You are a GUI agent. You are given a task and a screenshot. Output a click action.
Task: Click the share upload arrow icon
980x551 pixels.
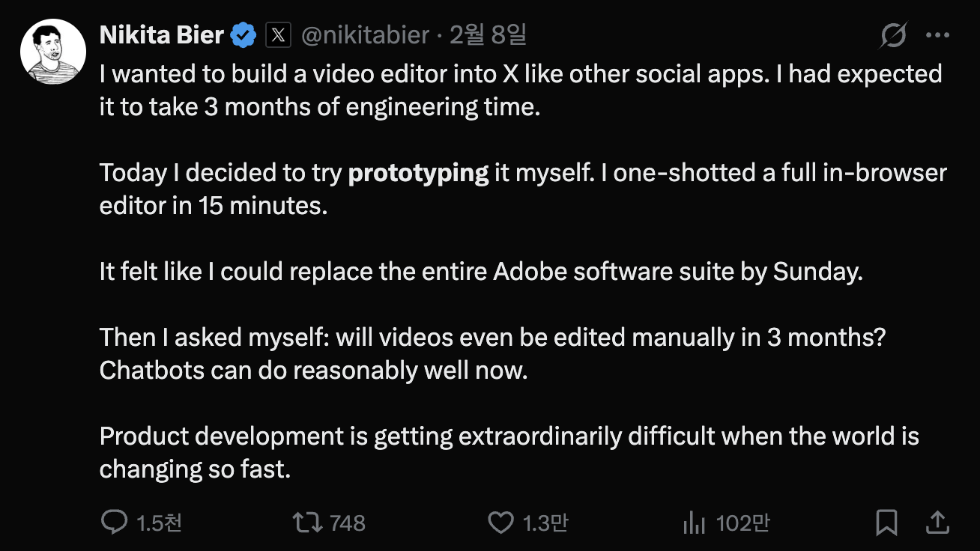tap(938, 522)
